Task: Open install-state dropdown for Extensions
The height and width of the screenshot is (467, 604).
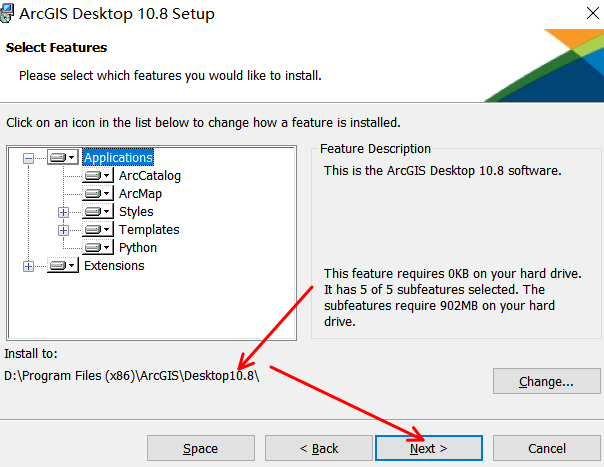Action: (63, 265)
